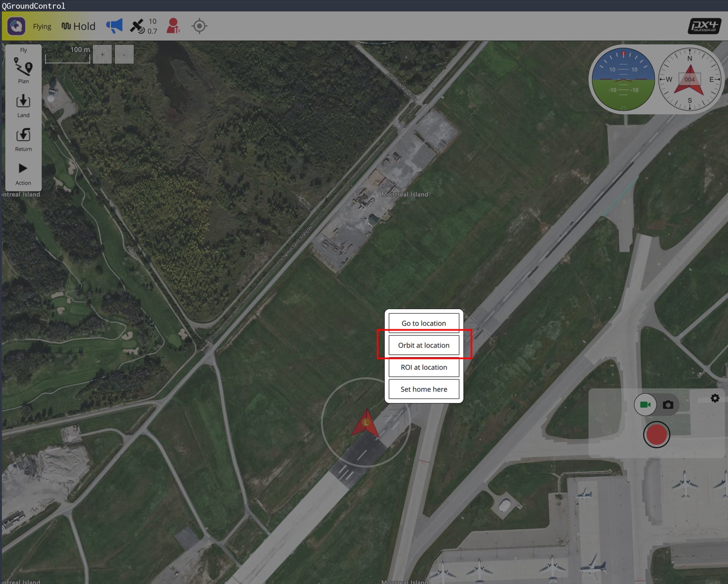The width and height of the screenshot is (728, 584).
Task: Open the crosshair target indicator in the toolbar
Action: click(199, 26)
